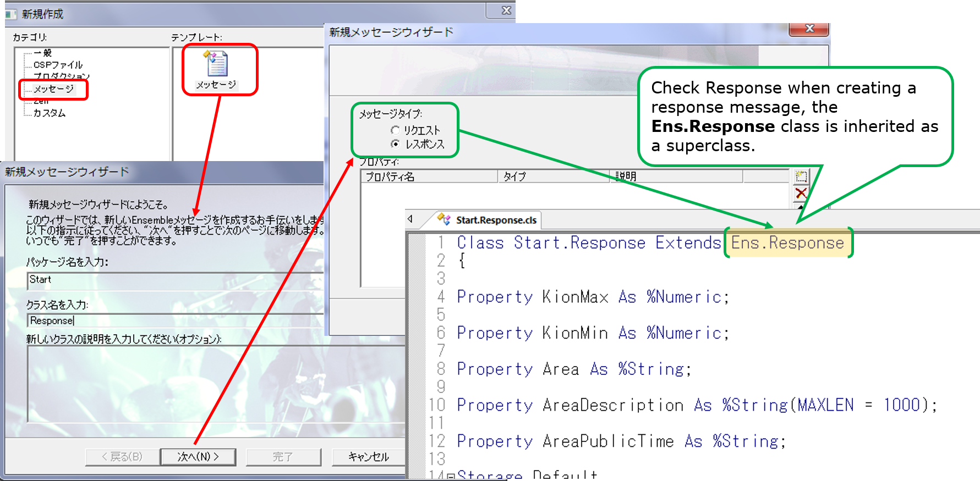Select the メッセージ template icon
The image size is (980, 481).
217,64
